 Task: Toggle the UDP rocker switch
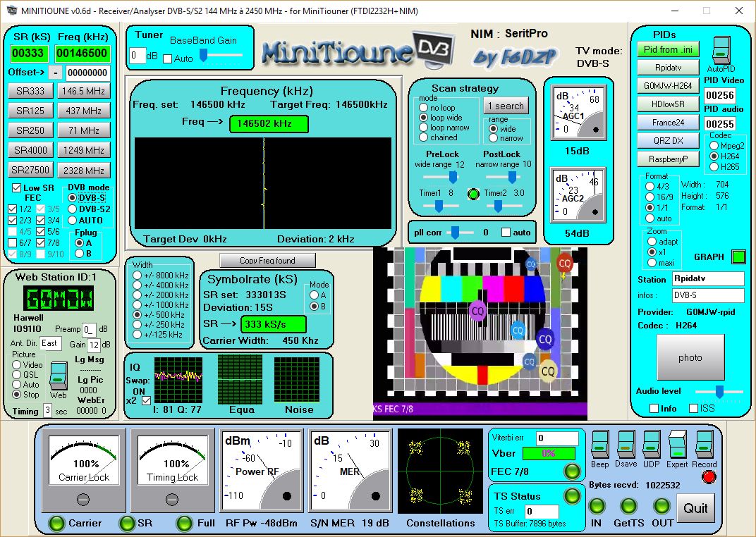click(651, 444)
